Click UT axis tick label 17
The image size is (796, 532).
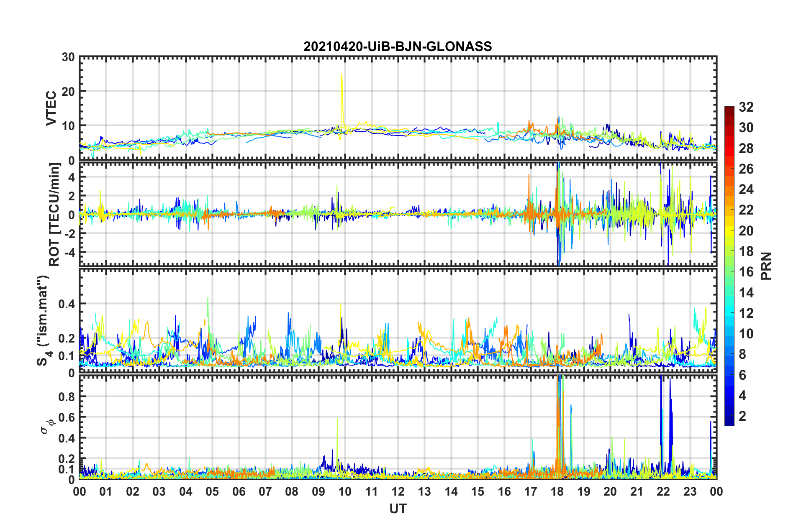531,491
